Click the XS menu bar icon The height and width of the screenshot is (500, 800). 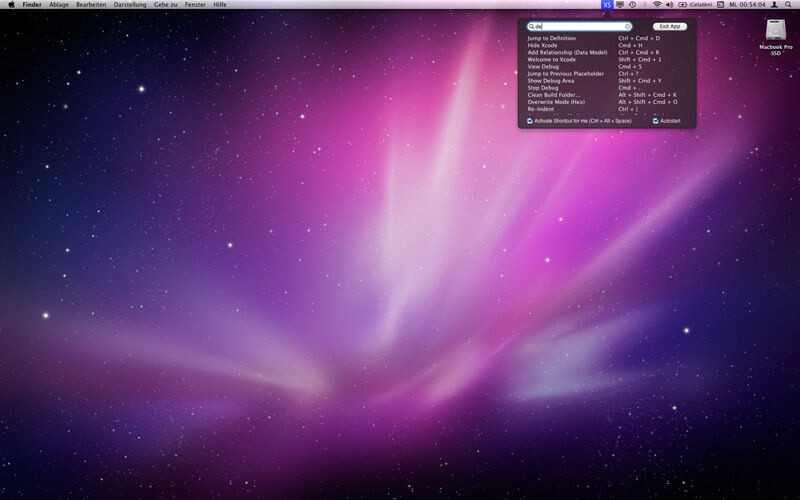tap(607, 5)
